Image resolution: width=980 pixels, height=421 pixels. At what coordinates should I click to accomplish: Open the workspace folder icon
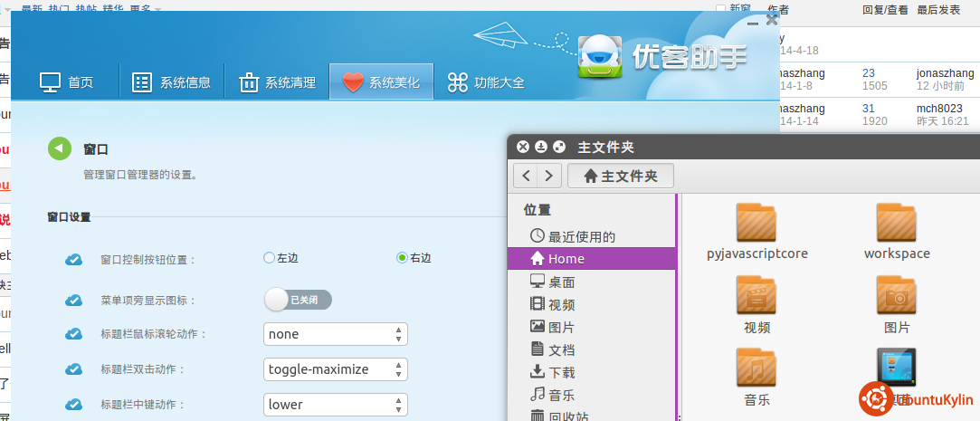point(896,223)
